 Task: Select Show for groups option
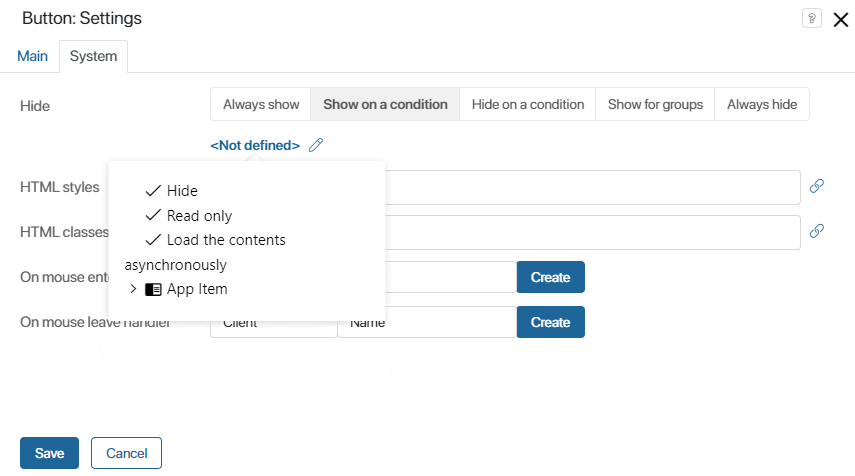click(x=655, y=104)
